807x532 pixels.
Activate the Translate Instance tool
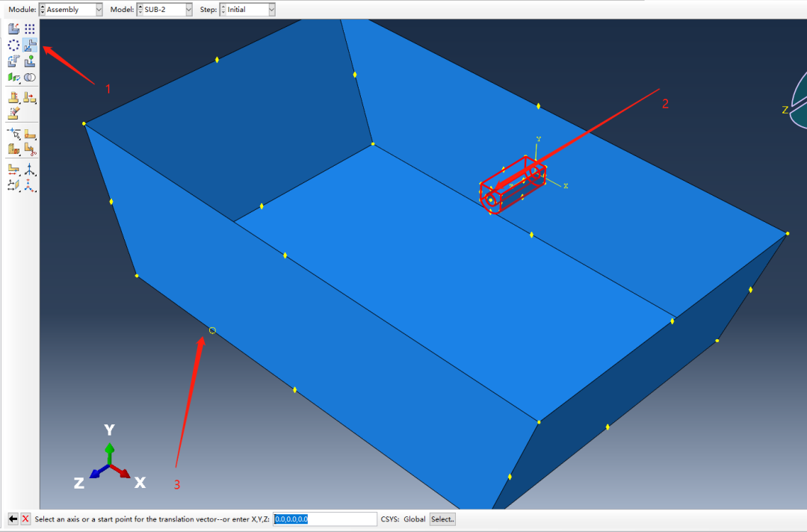[x=30, y=46]
